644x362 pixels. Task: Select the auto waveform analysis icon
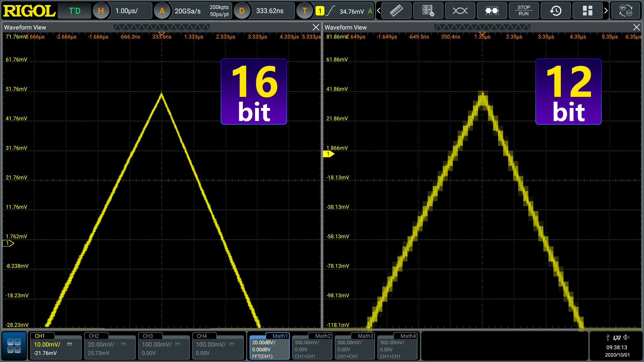(625, 10)
